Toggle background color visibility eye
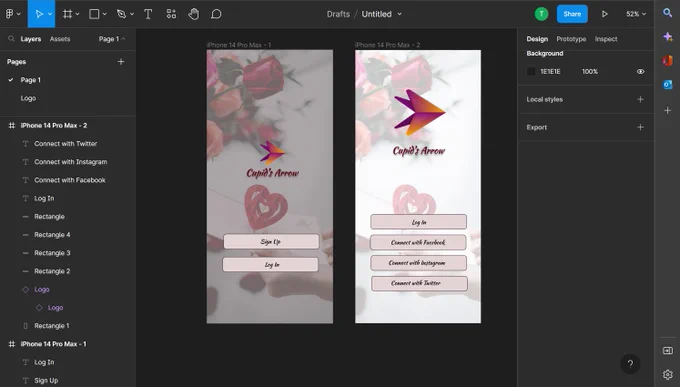 640,72
